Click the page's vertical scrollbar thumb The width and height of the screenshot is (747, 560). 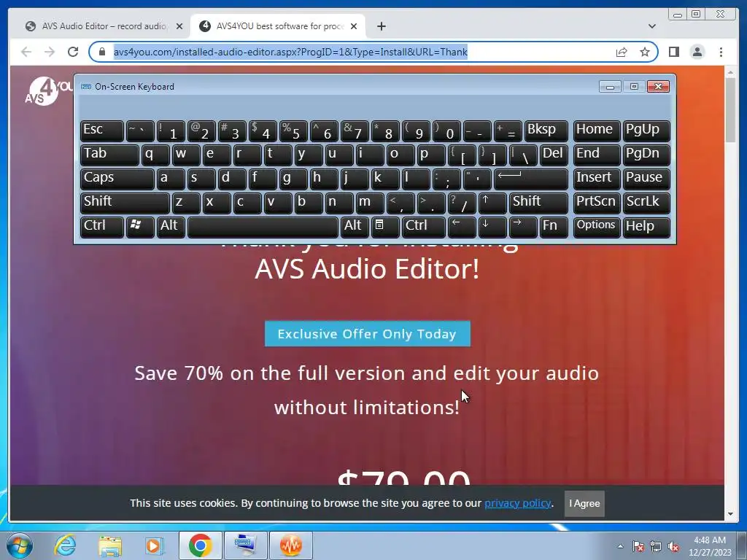coord(730,109)
